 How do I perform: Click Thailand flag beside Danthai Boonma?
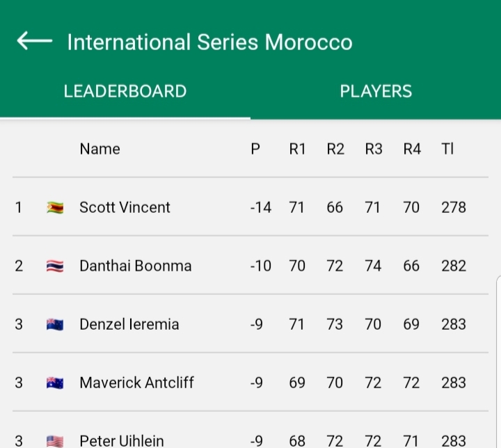(x=55, y=266)
